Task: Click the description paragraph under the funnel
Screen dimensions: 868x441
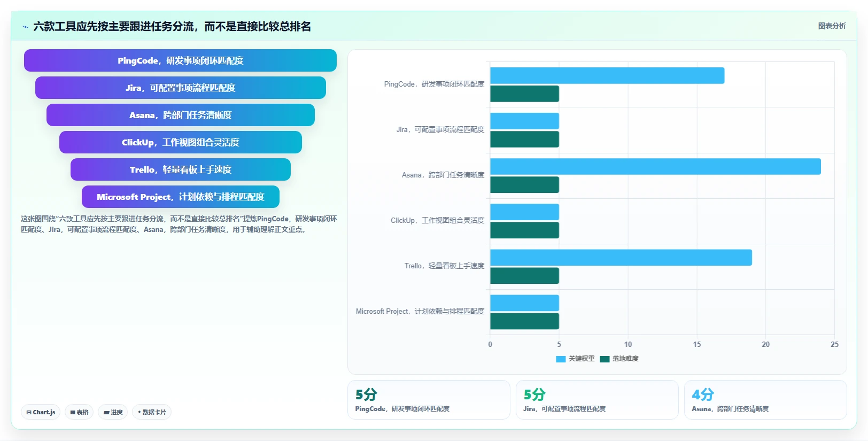Action: (x=179, y=224)
